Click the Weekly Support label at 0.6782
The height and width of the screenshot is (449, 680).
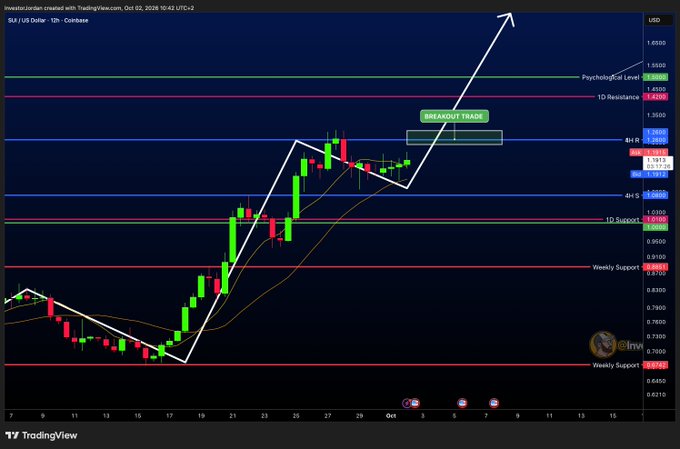coord(616,365)
